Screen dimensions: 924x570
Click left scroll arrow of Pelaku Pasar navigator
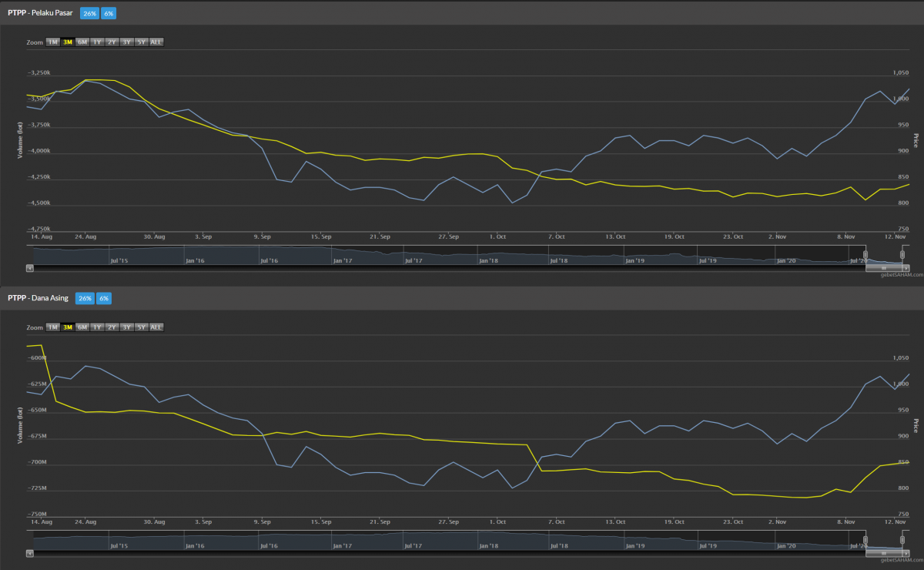[x=30, y=268]
